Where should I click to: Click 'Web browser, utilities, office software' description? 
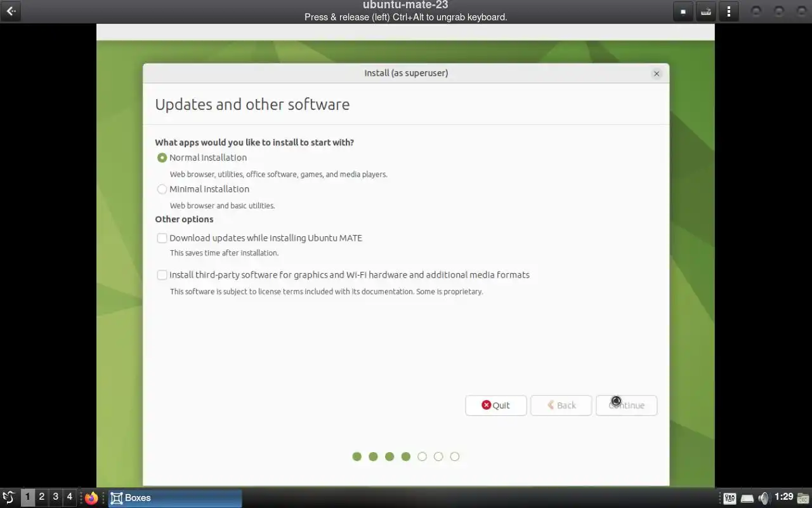[278, 174]
